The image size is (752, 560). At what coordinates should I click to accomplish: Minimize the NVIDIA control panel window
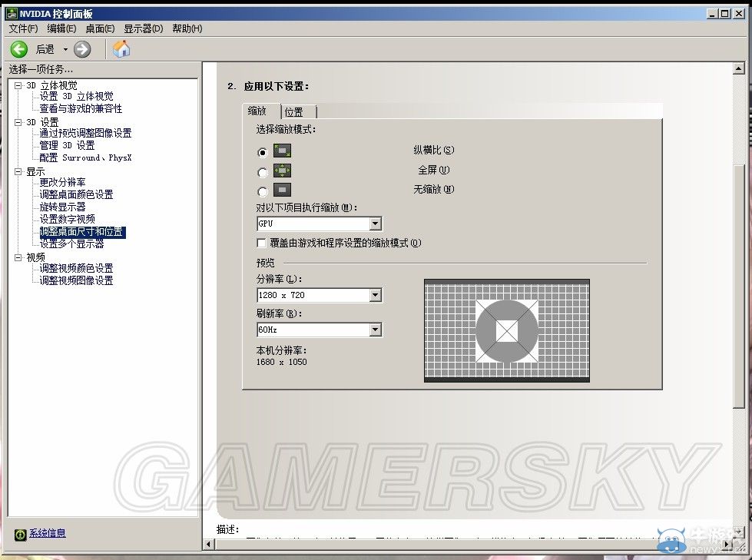713,14
